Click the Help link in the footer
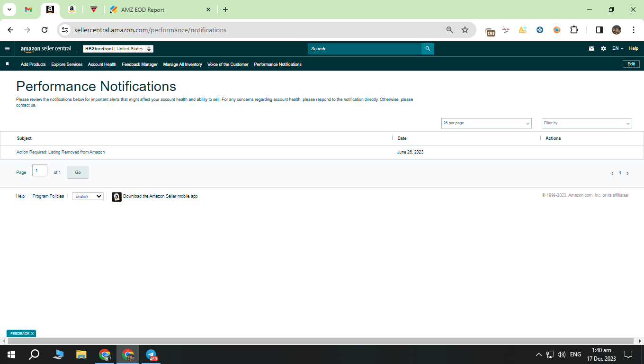Screen dimensions: 644x364 point(20,196)
